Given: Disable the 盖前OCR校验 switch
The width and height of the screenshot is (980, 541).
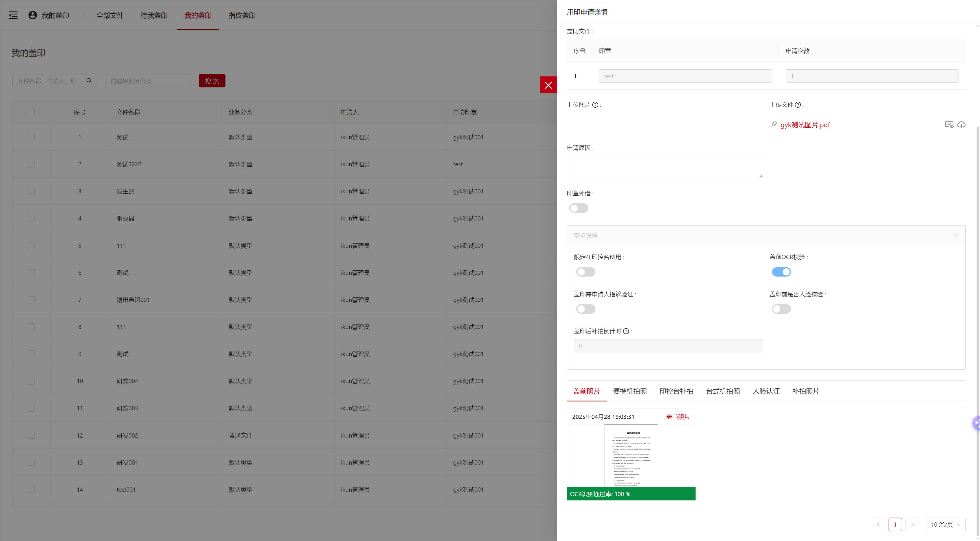Looking at the screenshot, I should coord(781,272).
